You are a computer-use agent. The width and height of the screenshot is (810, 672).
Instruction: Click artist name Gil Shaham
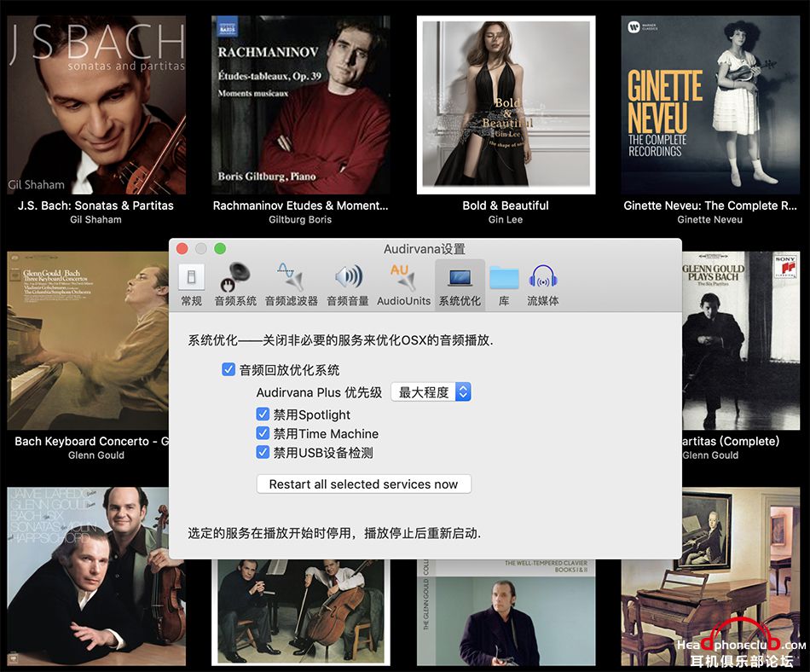pos(96,219)
